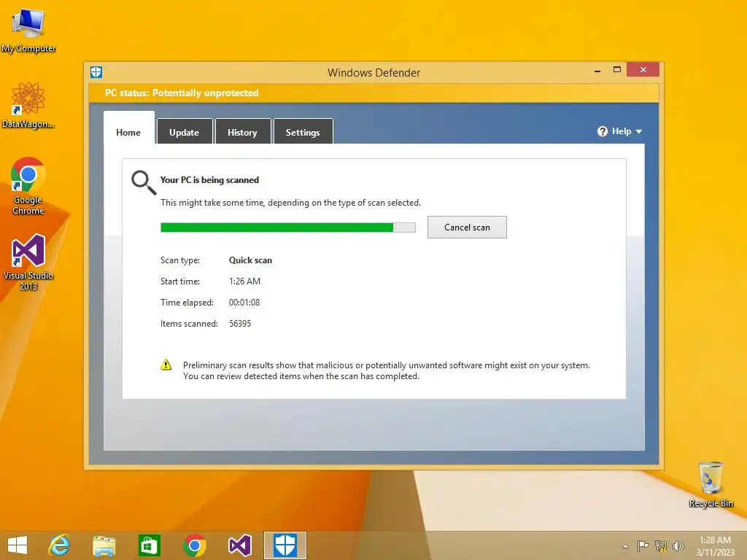
Task: Click Your PC is being scanned heading
Action: coord(209,180)
